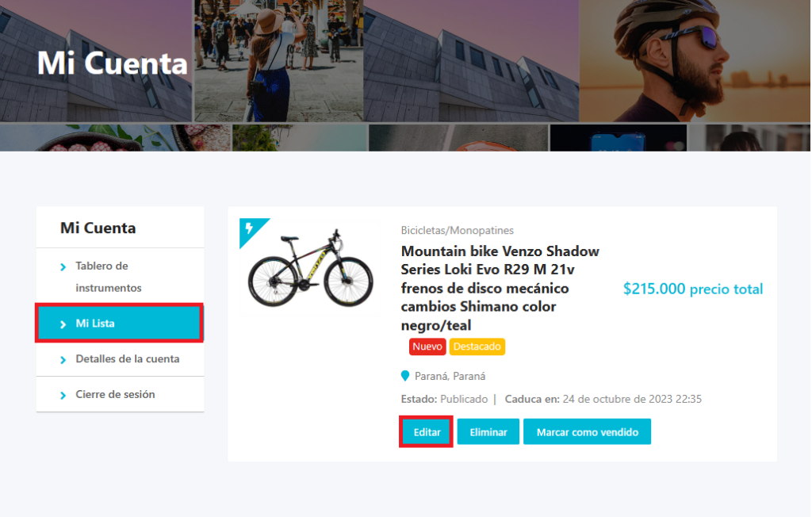Click chevron icon beside Tablero de instrumentos
This screenshot has width=812, height=517.
63,267
